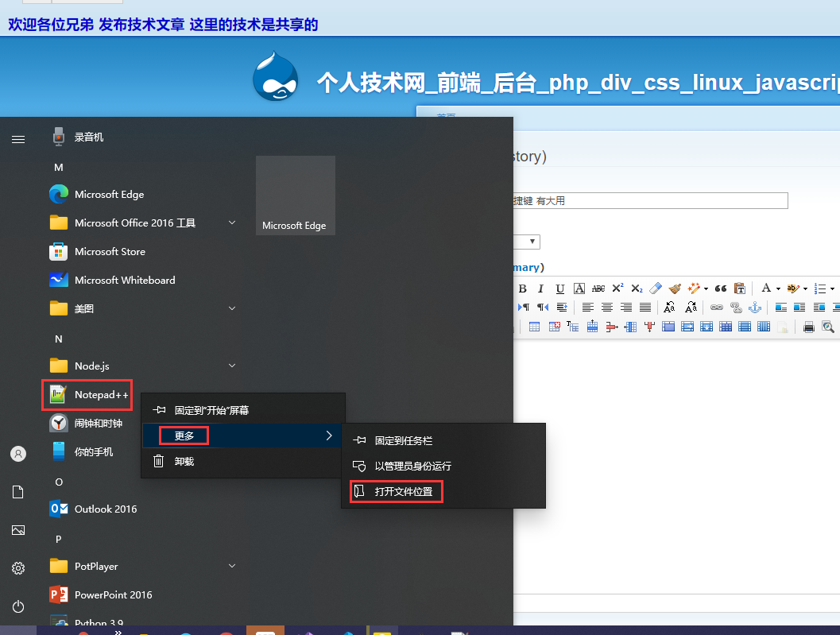
Task: Apply font color with the A button
Action: coord(766,288)
